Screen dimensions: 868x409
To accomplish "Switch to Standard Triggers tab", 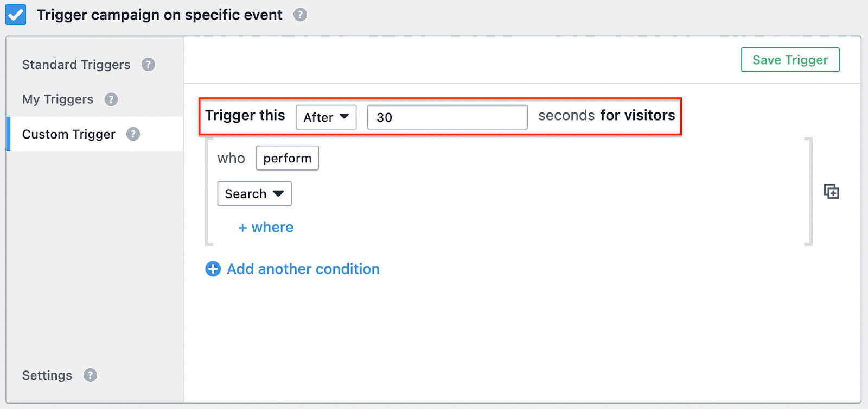I will pos(76,65).
